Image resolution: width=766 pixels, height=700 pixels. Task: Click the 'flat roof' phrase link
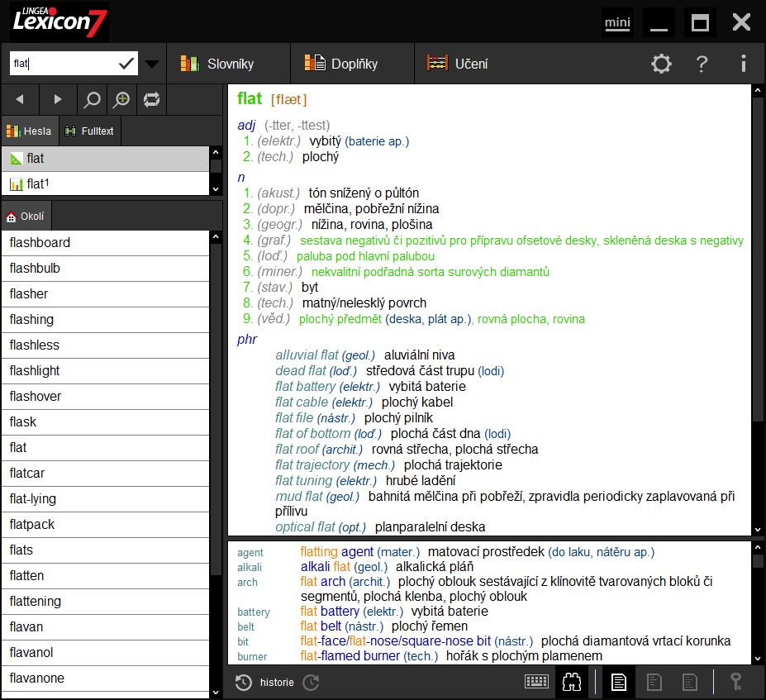[297, 450]
